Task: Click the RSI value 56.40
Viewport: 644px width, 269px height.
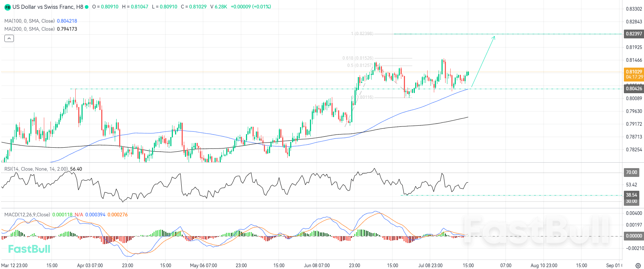Action: (x=76, y=169)
